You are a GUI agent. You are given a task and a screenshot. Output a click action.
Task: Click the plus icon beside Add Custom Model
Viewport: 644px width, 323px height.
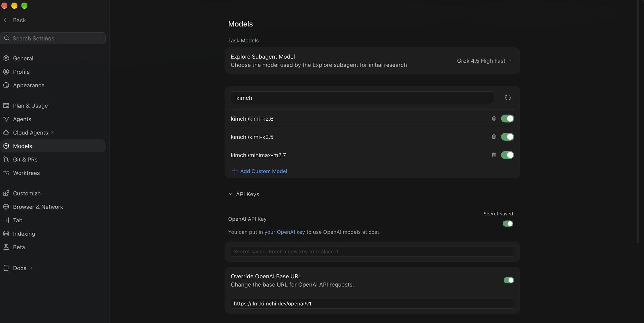[235, 171]
